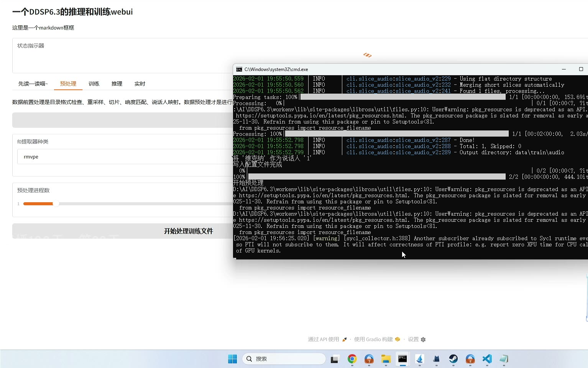Go to the 实时 tab
This screenshot has height=368, width=588.
coord(140,84)
